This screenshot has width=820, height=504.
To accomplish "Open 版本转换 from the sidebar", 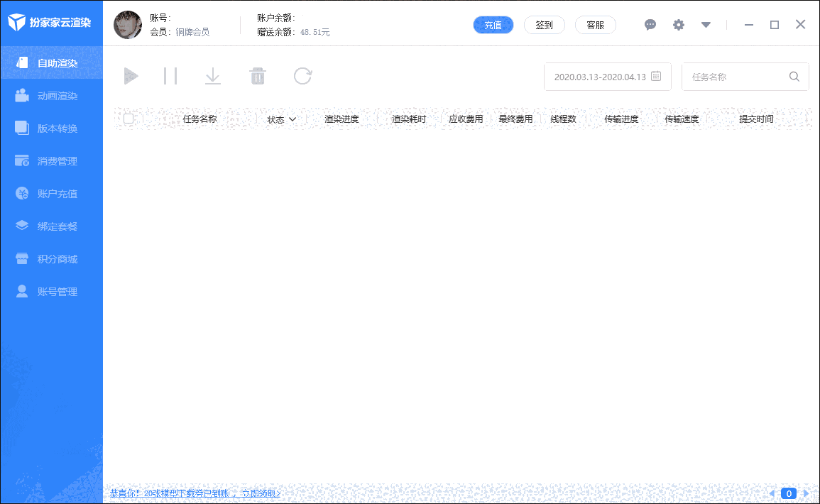I will pos(51,128).
